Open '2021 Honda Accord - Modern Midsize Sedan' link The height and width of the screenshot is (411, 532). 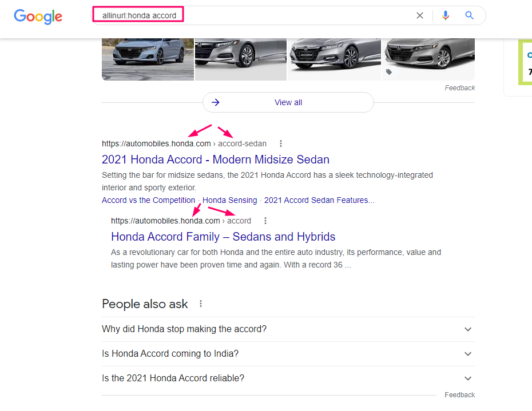[215, 159]
